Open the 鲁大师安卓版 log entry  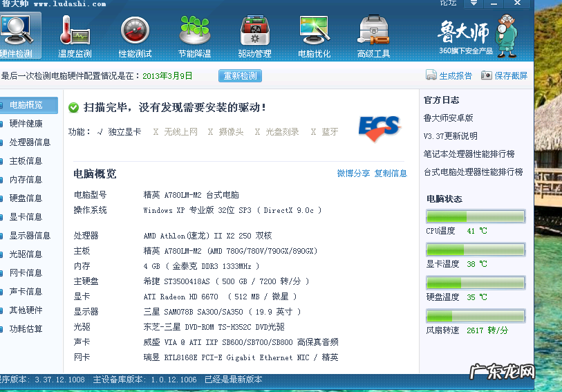click(x=449, y=118)
